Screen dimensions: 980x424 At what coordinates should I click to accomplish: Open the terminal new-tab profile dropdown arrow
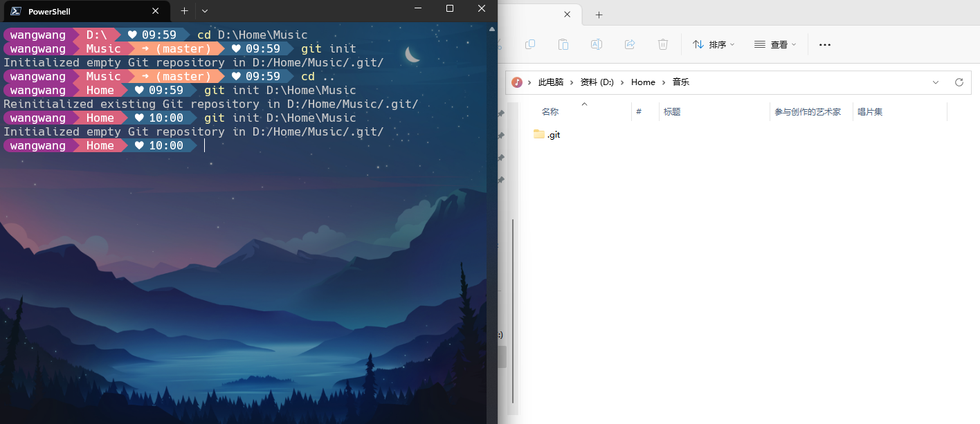205,11
